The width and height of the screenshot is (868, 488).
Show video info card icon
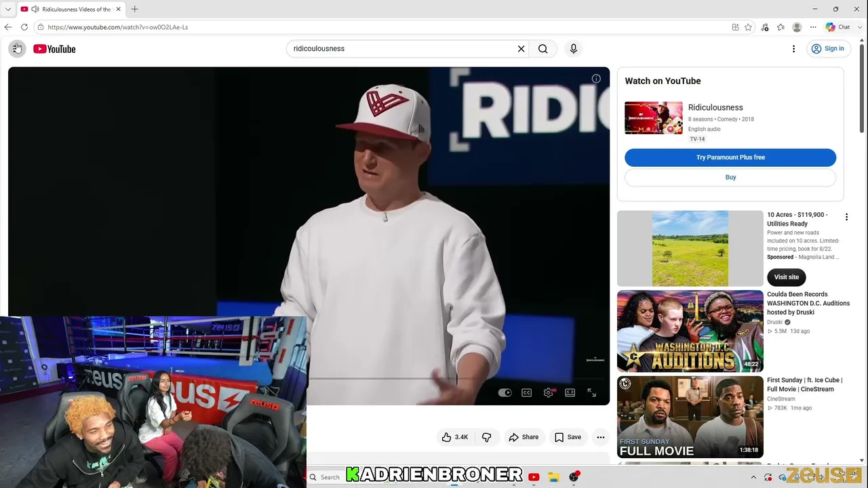[x=596, y=79]
